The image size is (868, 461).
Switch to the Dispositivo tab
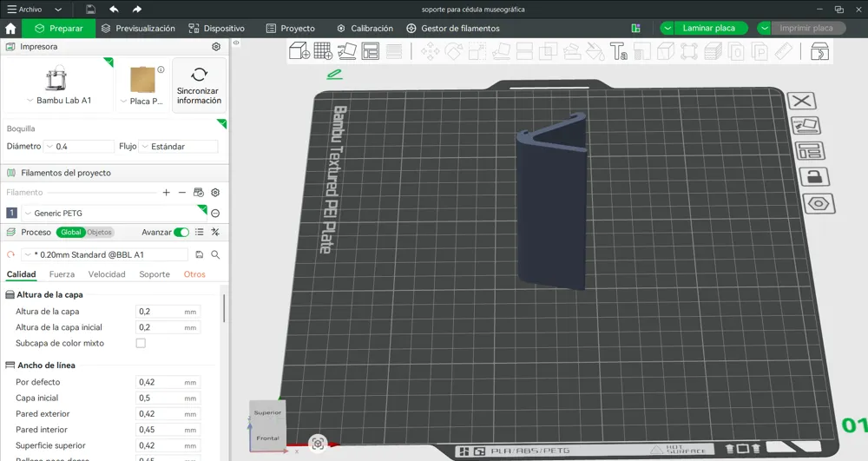click(216, 29)
